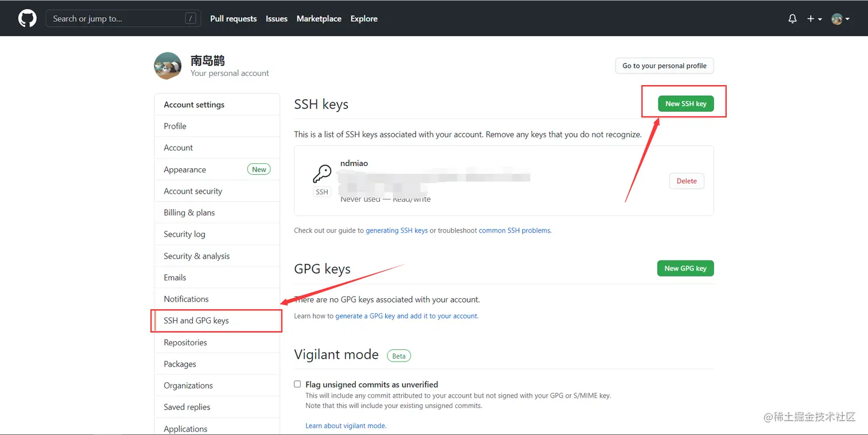Open Security & analysis
Viewport: 868px width, 435px height.
pyautogui.click(x=217, y=256)
